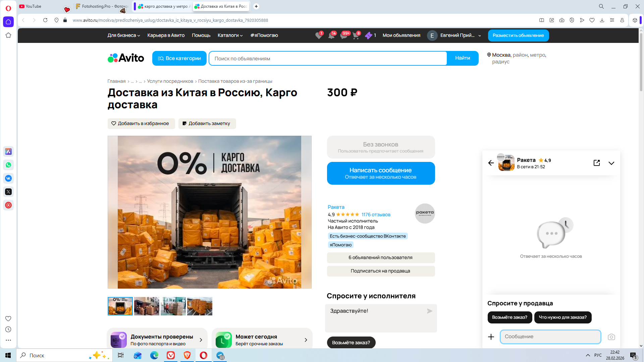Expand the Для бизнеса dropdown menu

tap(124, 36)
